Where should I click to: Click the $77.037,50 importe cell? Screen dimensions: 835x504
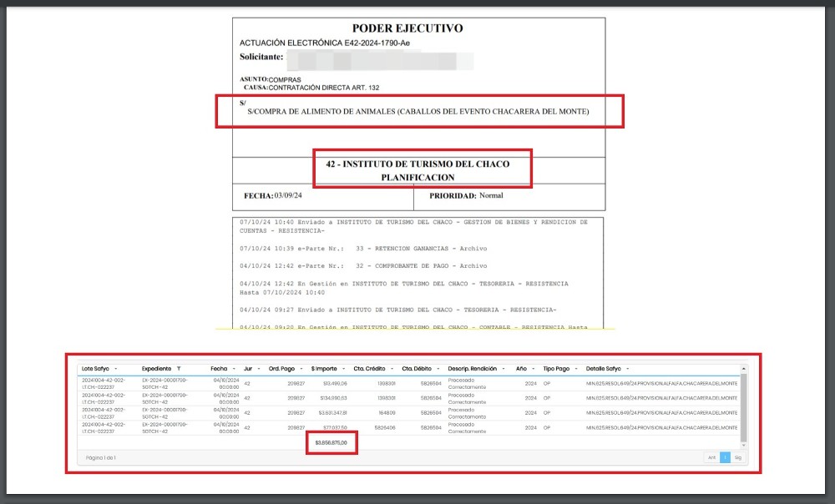point(335,428)
